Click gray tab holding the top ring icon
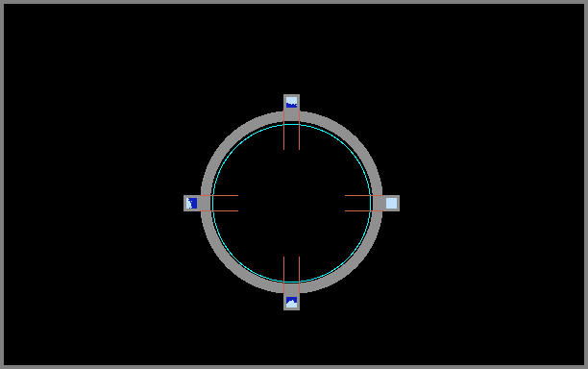The image size is (588, 369). click(291, 103)
